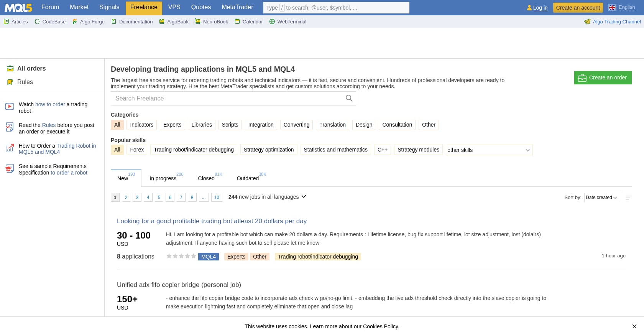Go to page 10 of jobs
Image resolution: width=644 pixels, height=336 pixels.
(217, 197)
